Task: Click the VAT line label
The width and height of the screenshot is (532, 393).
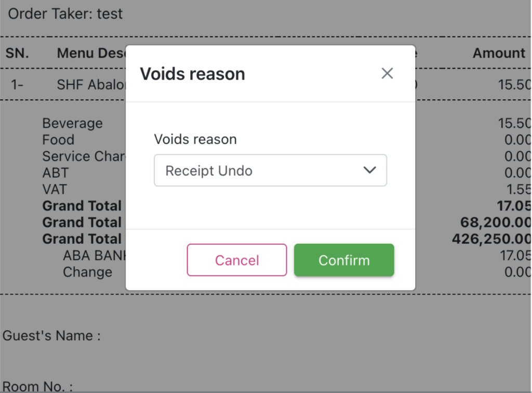Action: (x=55, y=189)
